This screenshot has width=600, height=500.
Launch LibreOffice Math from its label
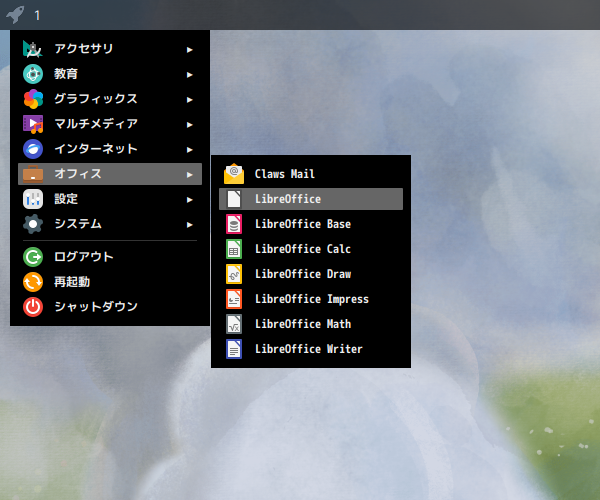[303, 324]
